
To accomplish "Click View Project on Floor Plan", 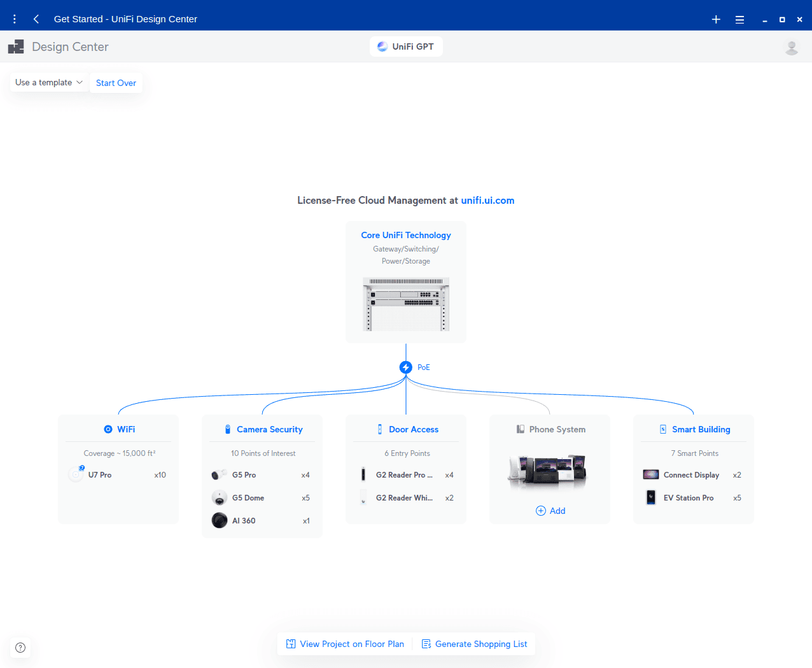I will click(x=345, y=644).
